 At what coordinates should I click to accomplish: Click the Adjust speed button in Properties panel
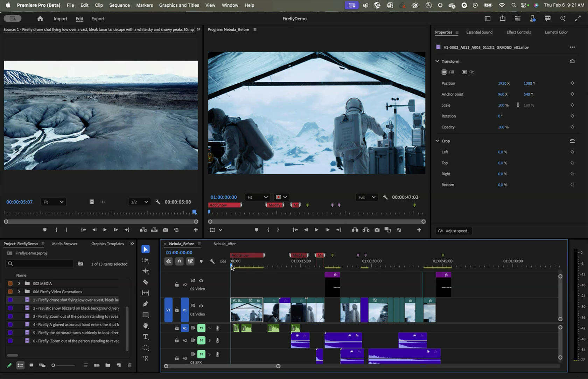pos(454,231)
